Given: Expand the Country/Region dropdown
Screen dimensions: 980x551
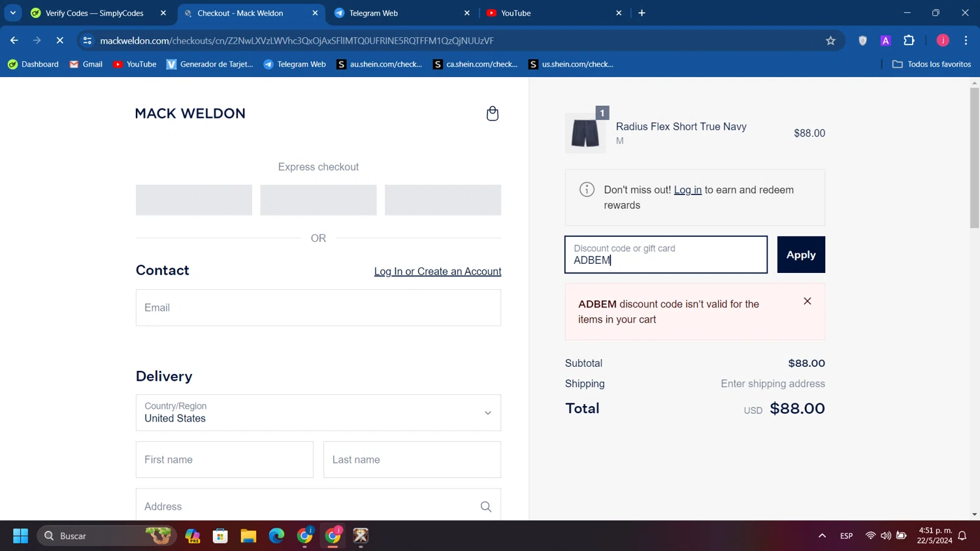Looking at the screenshot, I should coord(318,413).
